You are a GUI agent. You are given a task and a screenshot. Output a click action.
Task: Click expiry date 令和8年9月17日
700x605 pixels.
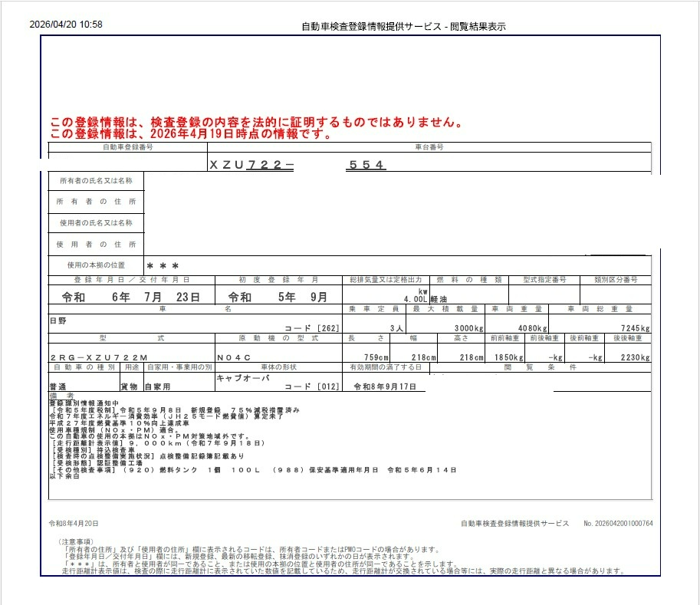385,386
